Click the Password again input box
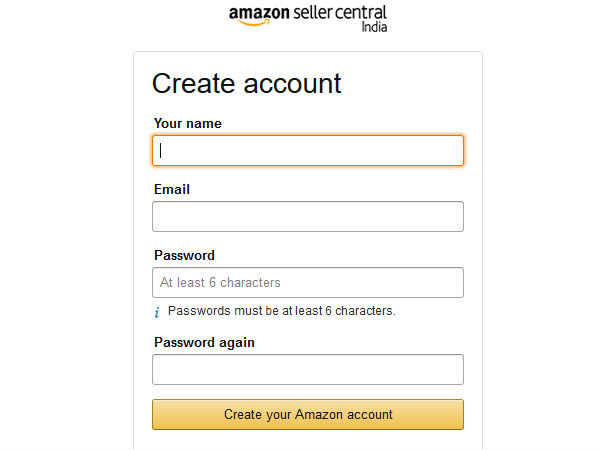 coord(308,370)
